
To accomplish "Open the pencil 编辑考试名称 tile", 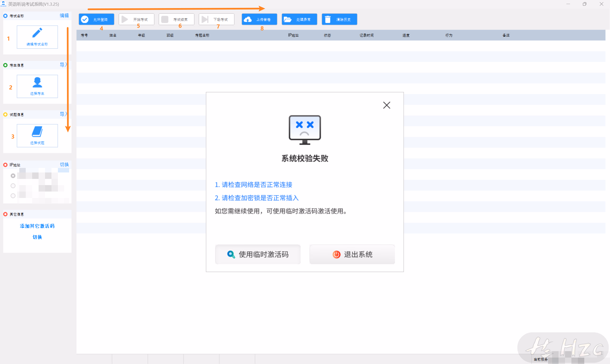I will [x=37, y=37].
